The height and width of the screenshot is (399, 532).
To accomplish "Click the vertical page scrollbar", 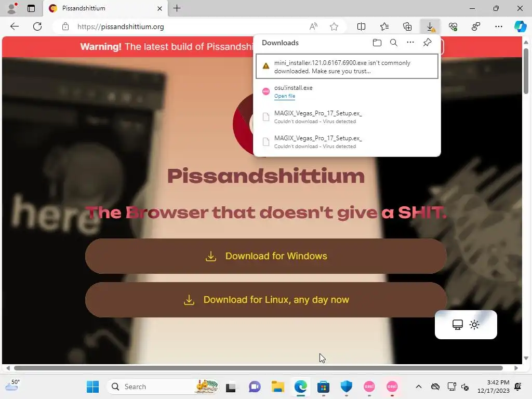I will [526, 71].
